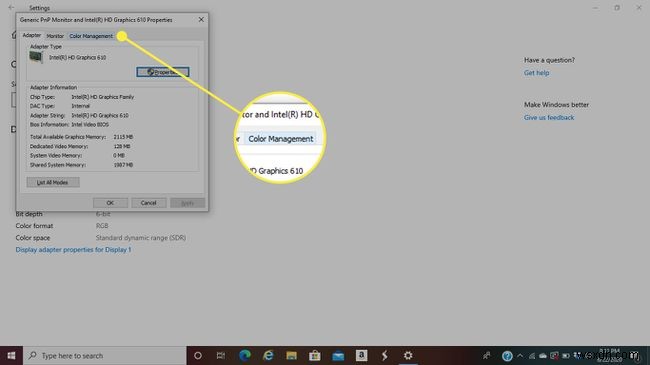Open the lightning bolt app on taskbar

pos(385,355)
